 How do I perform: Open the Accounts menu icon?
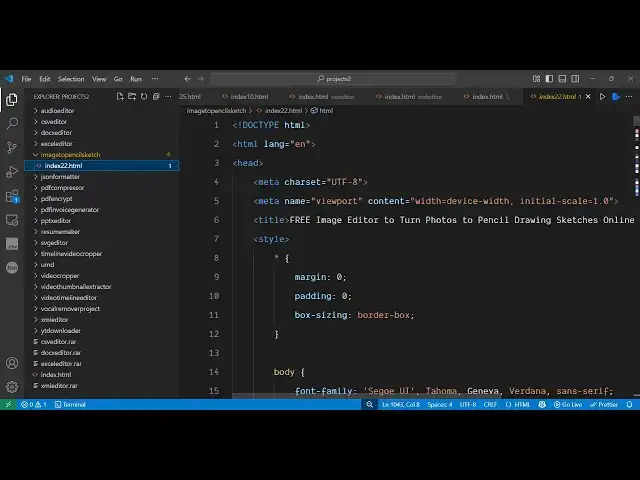coord(12,363)
